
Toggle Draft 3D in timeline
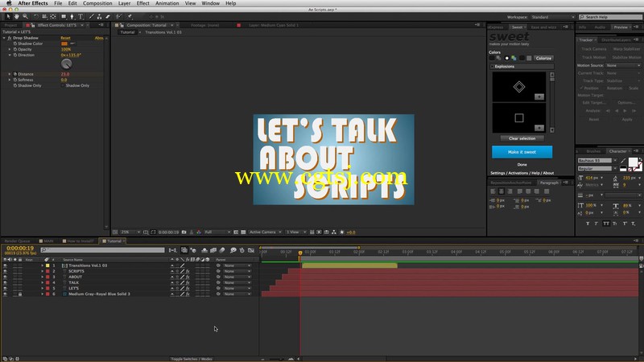click(193, 250)
